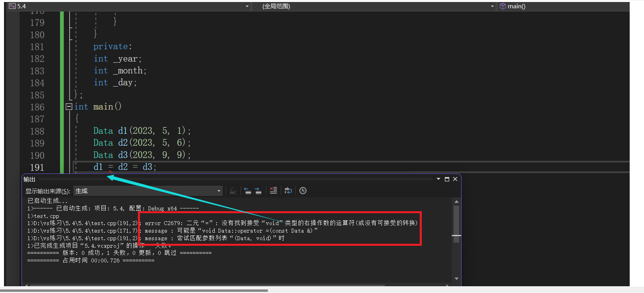644x293 pixels.
Task: Open output window position dropdown arrow
Action: (438, 179)
